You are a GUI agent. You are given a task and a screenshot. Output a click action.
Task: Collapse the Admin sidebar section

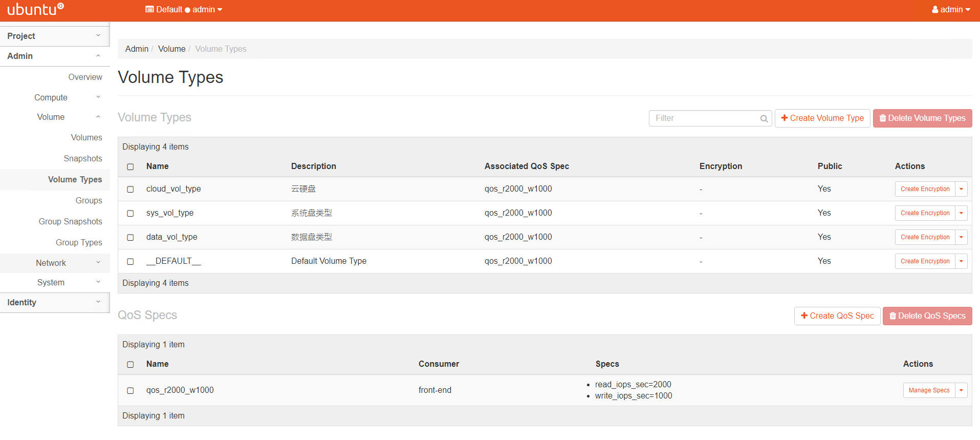55,56
